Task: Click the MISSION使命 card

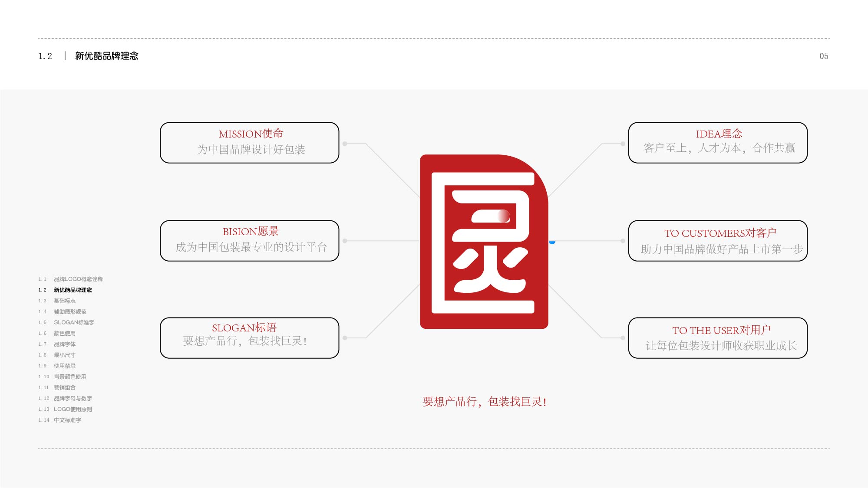Action: pos(250,143)
